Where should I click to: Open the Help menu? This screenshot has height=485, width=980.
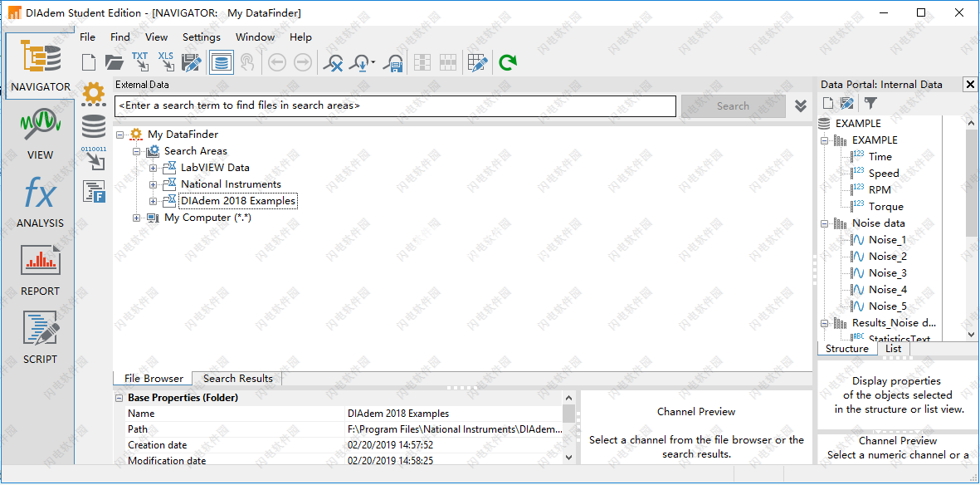[300, 37]
